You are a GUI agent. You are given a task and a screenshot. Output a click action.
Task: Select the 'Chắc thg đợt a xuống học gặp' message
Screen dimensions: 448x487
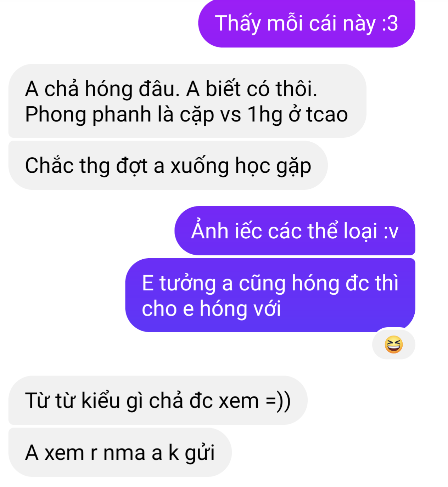tap(168, 165)
